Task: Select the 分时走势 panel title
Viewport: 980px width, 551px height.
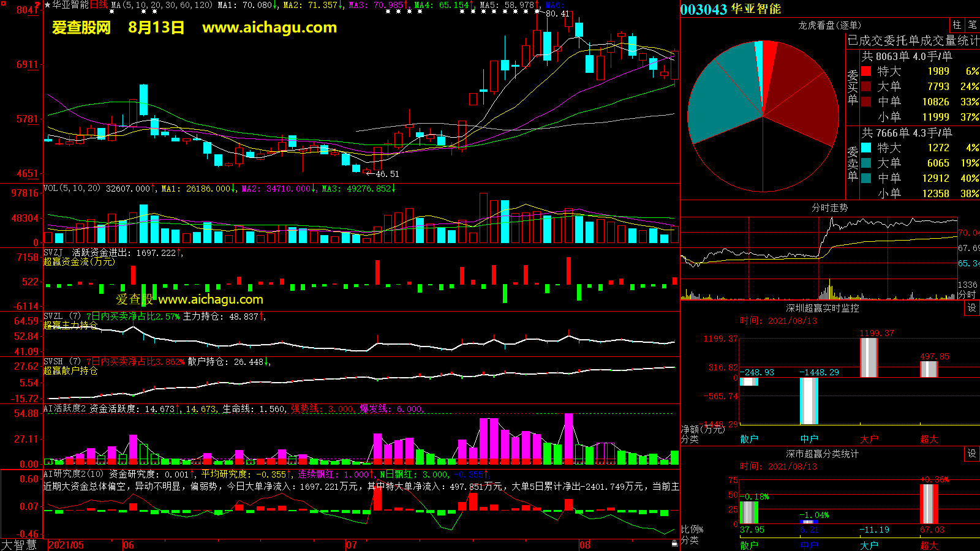Action: tap(829, 208)
